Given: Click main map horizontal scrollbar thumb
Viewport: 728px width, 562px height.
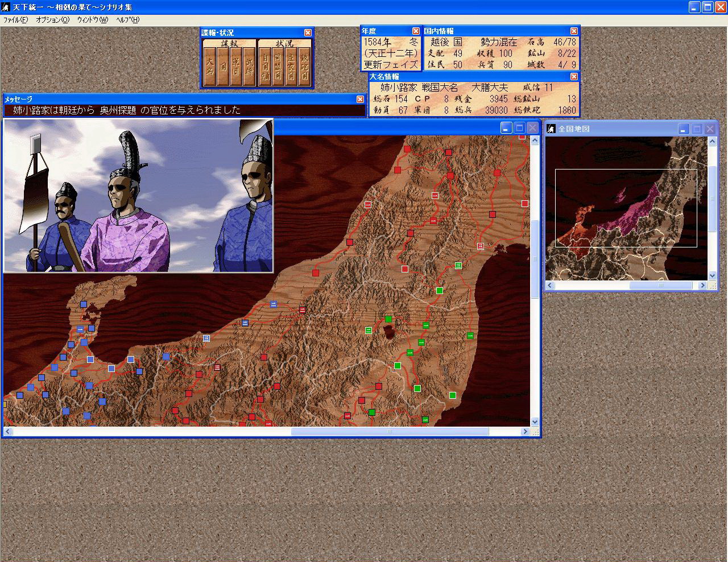Looking at the screenshot, I should (x=390, y=432).
